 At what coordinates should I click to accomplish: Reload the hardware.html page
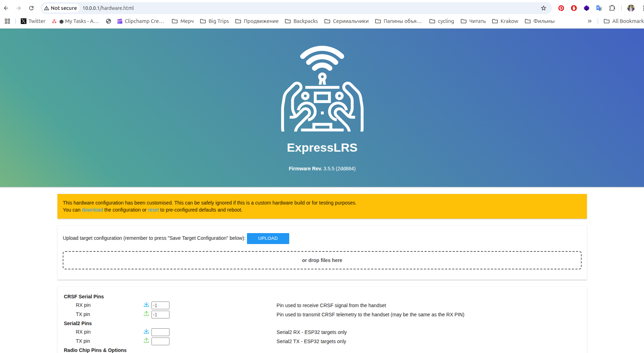click(x=31, y=8)
